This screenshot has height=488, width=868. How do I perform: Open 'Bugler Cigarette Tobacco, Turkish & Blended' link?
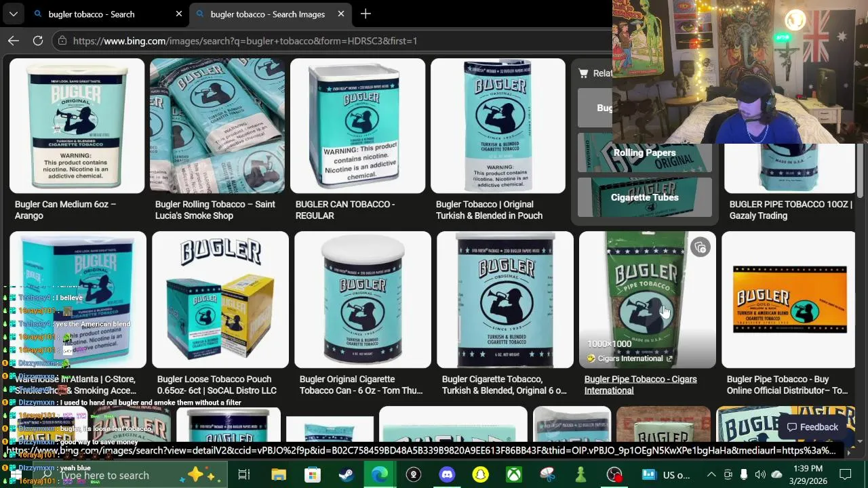504,384
